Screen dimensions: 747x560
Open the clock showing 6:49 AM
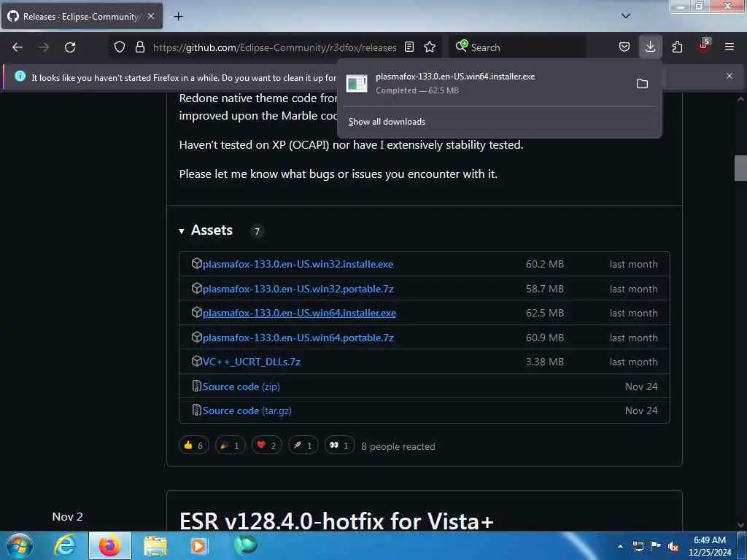(709, 546)
